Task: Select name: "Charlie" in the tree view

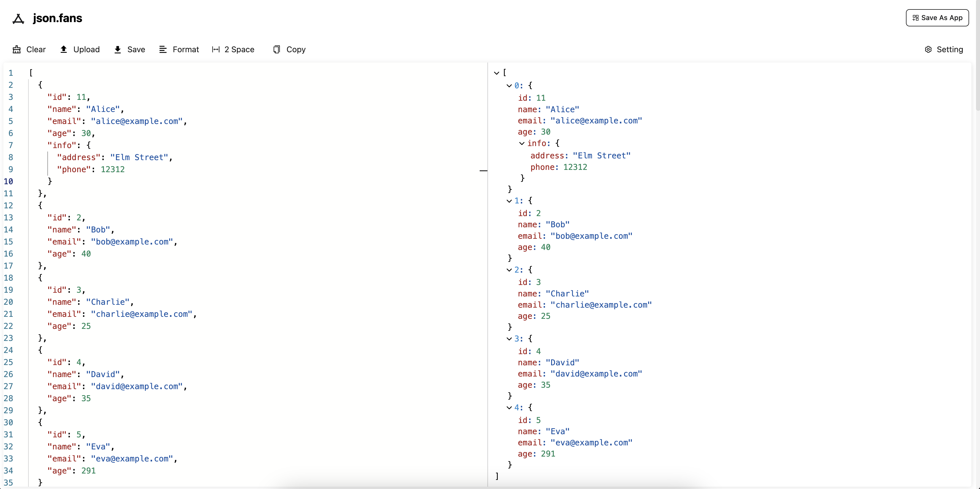Action: (x=553, y=294)
